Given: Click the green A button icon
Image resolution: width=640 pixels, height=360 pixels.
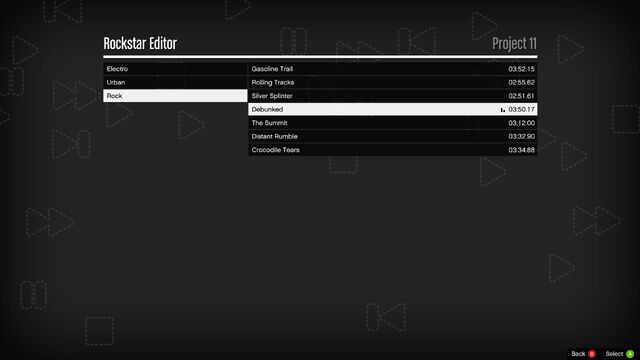Looking at the screenshot, I should pyautogui.click(x=630, y=354).
